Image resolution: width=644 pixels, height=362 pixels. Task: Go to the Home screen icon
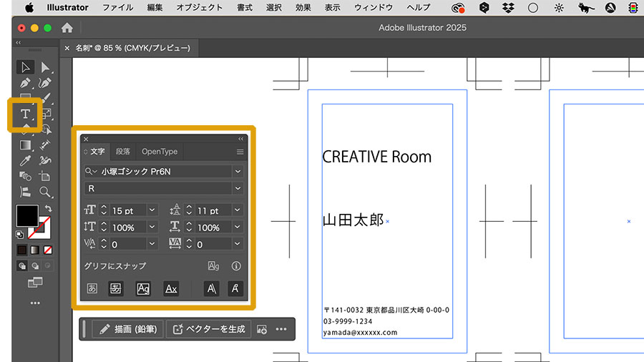(67, 28)
